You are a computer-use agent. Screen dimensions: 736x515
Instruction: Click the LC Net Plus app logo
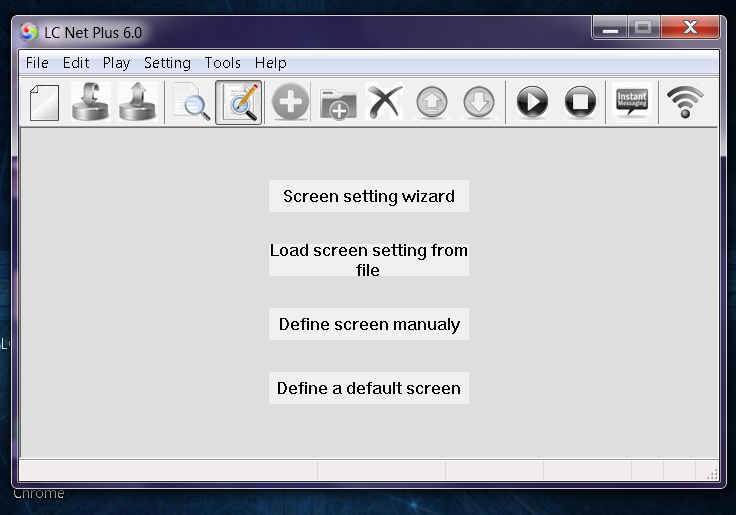[29, 32]
